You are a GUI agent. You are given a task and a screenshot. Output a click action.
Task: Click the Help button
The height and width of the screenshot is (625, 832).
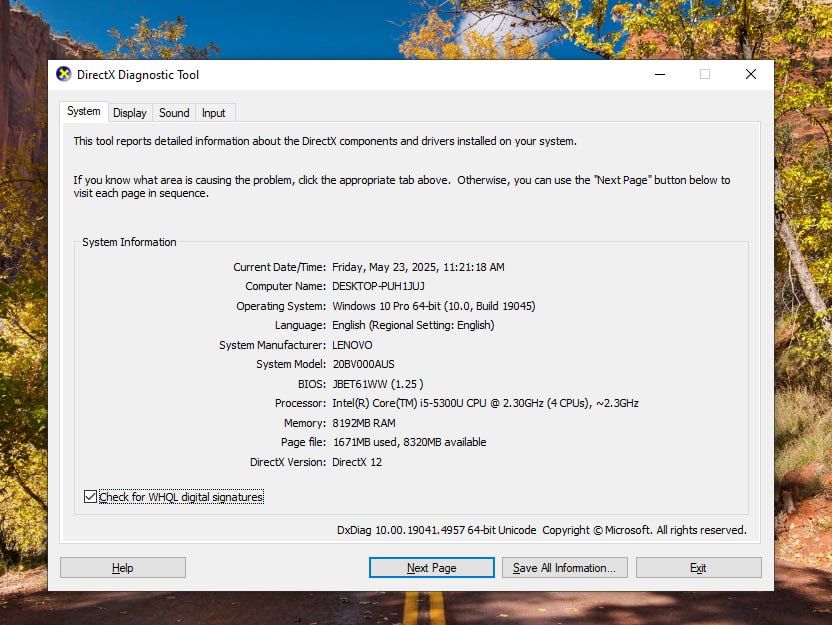coord(123,568)
